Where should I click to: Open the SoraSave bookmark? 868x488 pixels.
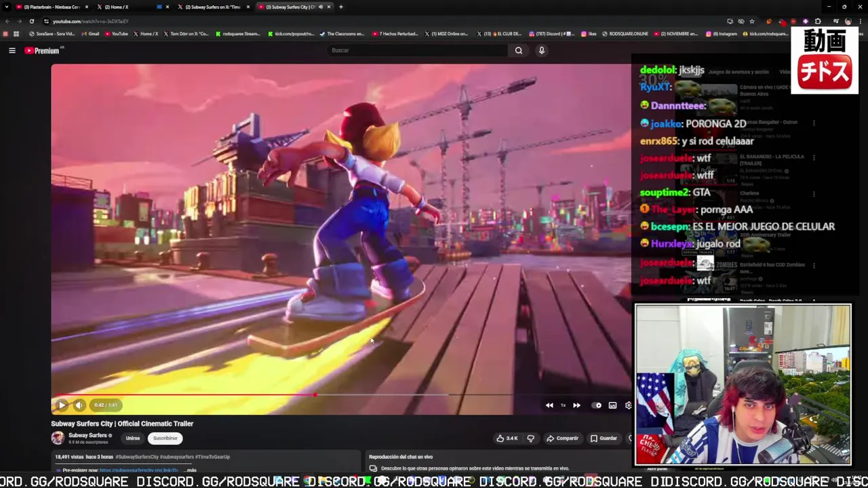coord(52,34)
